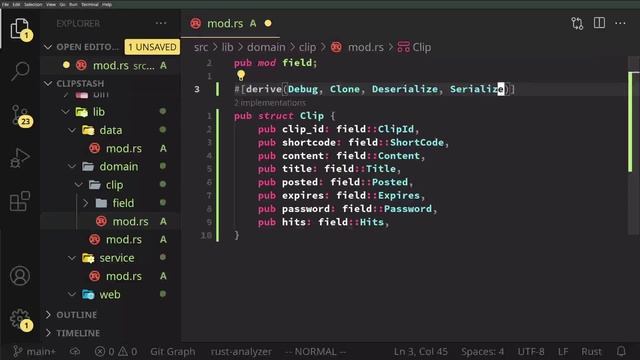This screenshot has width=640, height=360.
Task: Open the Manage gear menu
Action: coord(20,319)
